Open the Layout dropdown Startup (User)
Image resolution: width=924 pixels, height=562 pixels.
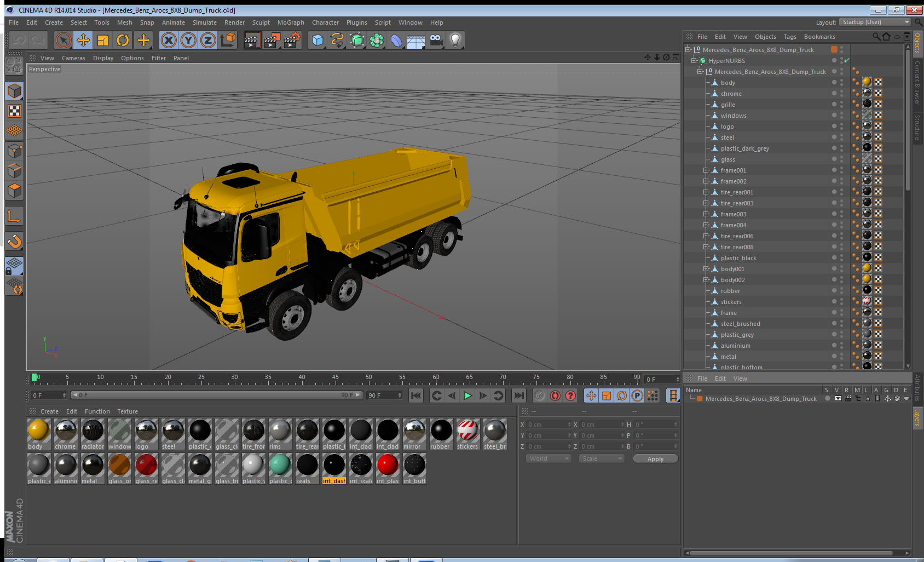click(x=875, y=22)
